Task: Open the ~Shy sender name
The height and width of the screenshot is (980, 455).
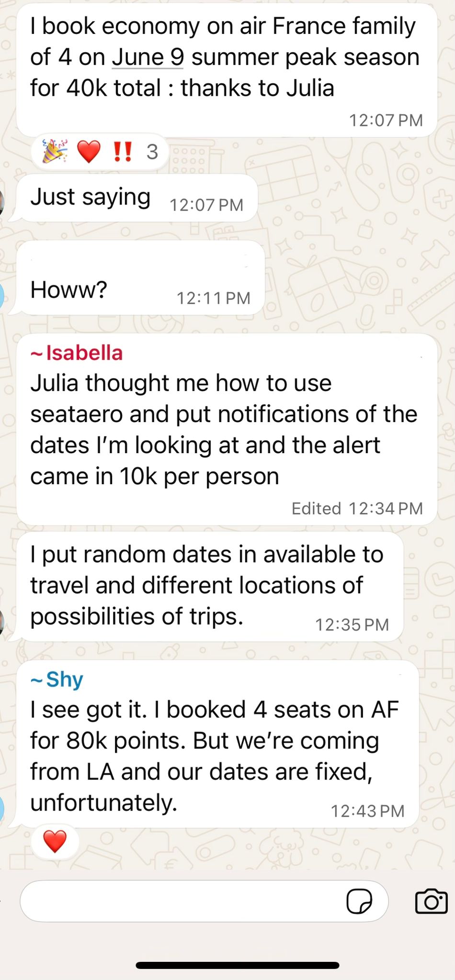Action: point(57,679)
